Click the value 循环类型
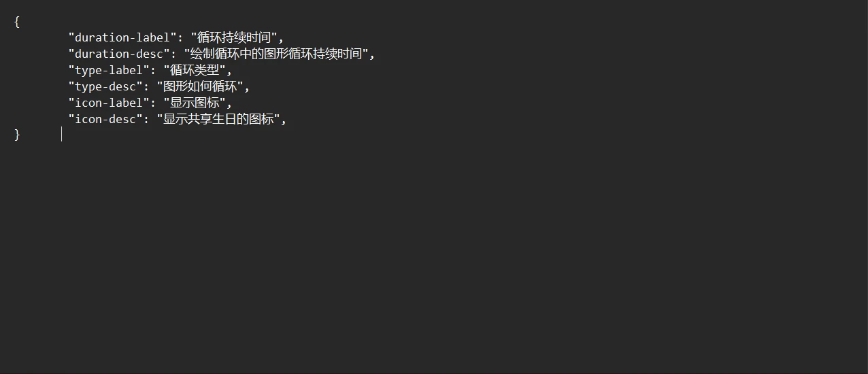This screenshot has width=868, height=374. [x=195, y=71]
